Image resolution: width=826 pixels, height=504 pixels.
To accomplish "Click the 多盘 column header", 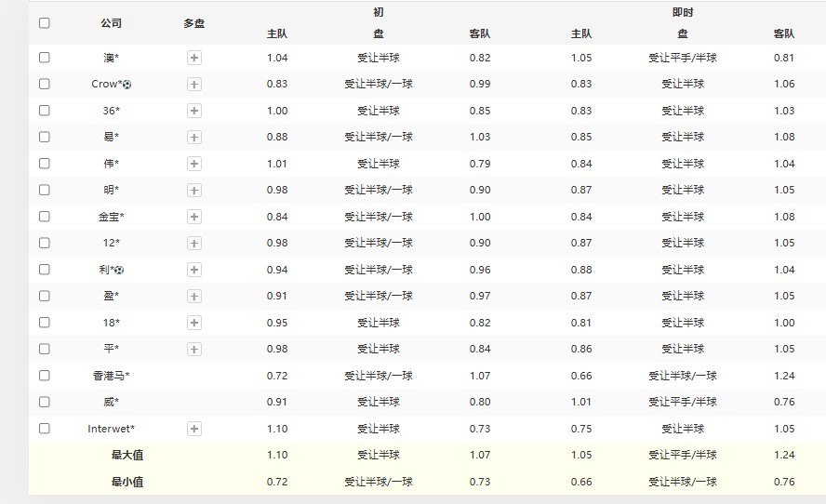I will click(193, 23).
